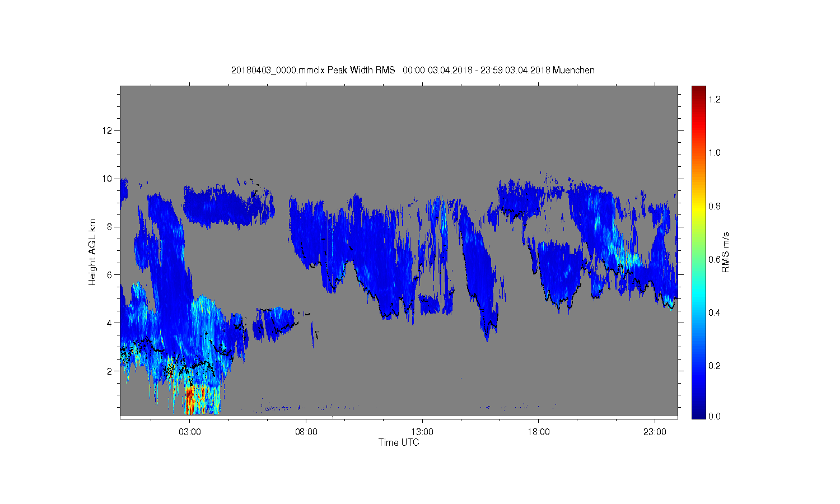The width and height of the screenshot is (840, 504).
Task: Click the colorbar value 0.6
Action: [x=714, y=259]
